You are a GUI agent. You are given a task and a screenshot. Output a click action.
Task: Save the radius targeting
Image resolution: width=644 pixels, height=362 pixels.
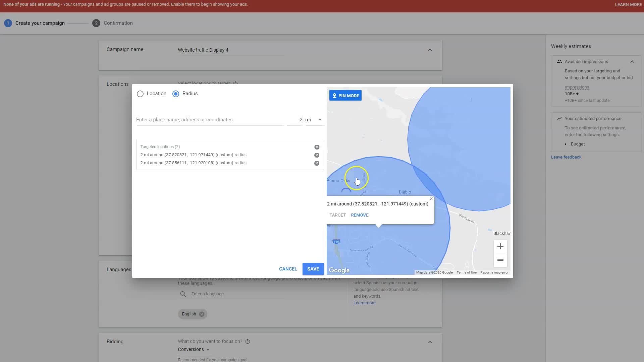click(x=313, y=269)
